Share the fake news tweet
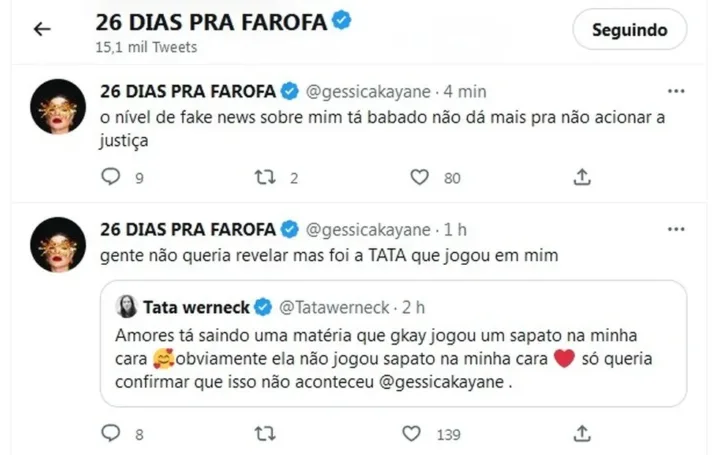Screen dimensions: 720x455 [x=582, y=178]
